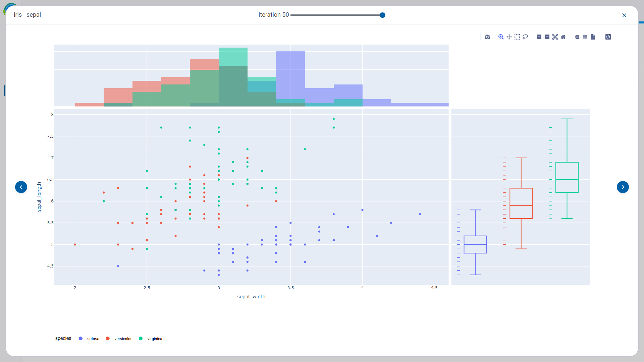Open the chart JSON file view
The image size is (644, 362).
pyautogui.click(x=593, y=37)
